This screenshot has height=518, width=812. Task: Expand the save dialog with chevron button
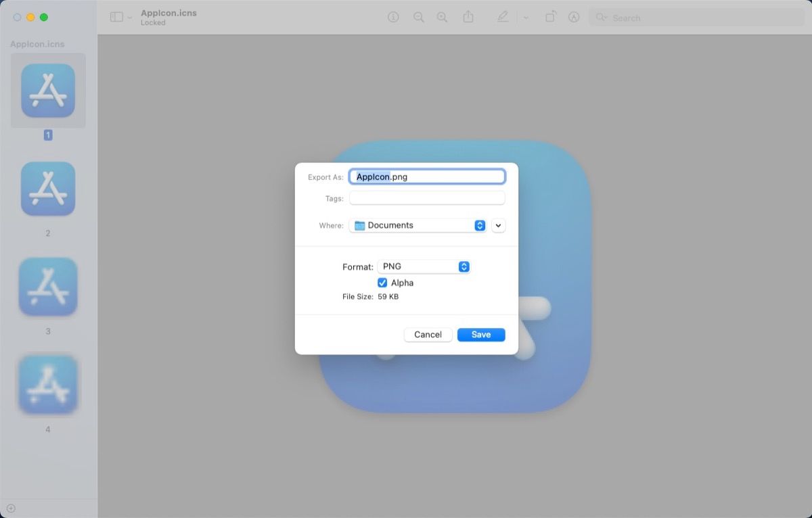pyautogui.click(x=499, y=225)
